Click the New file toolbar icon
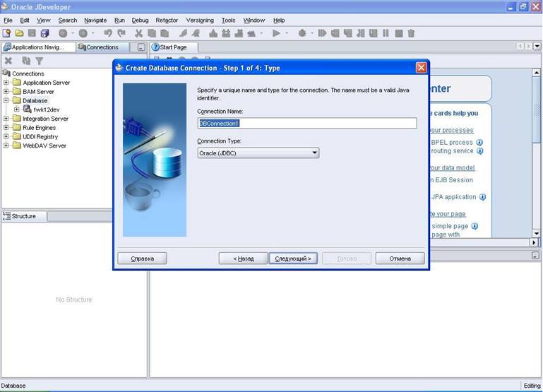The width and height of the screenshot is (543, 392). [6, 33]
